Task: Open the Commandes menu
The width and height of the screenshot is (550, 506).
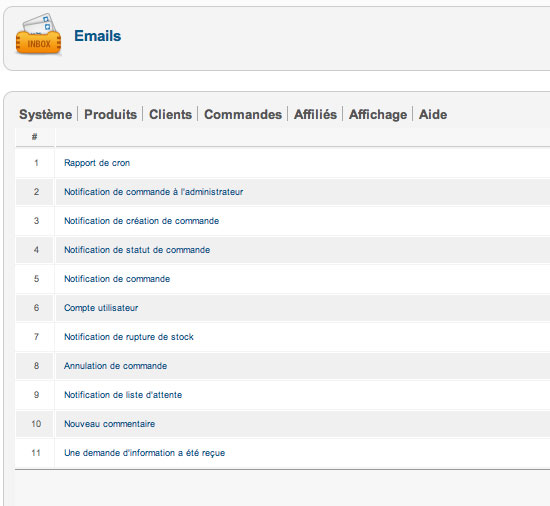Action: click(243, 114)
